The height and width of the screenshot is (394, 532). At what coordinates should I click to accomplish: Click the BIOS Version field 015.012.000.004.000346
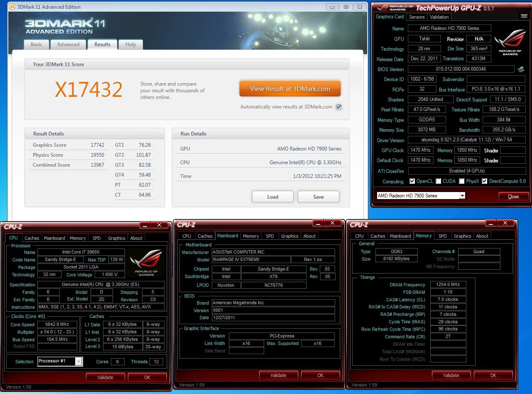click(x=461, y=69)
